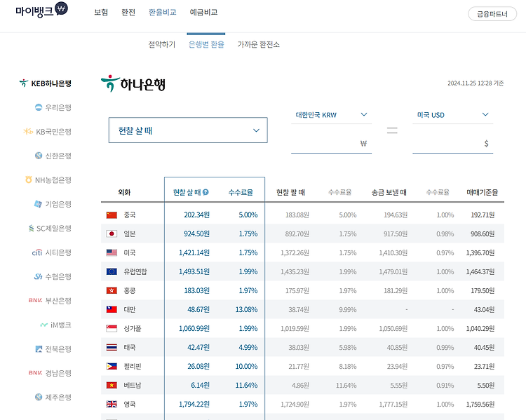Click the 신한은행 sidebar logo icon
Image resolution: width=526 pixels, height=420 pixels.
point(39,156)
